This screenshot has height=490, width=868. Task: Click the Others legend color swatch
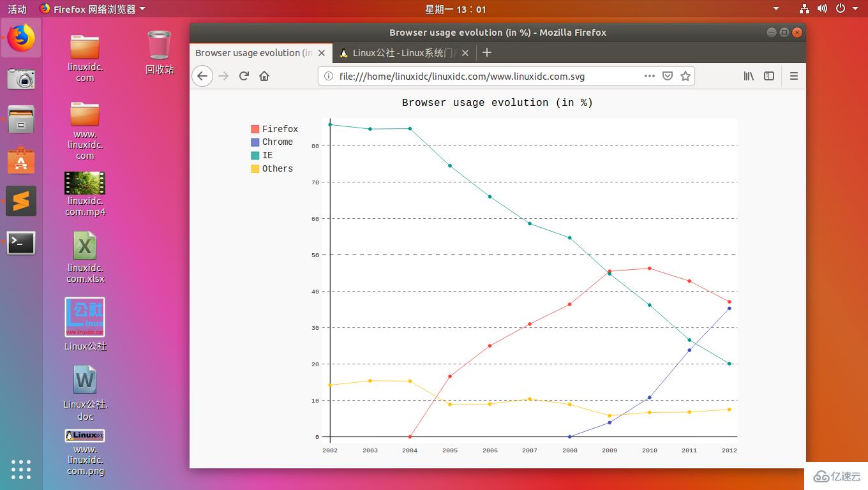[x=255, y=169]
